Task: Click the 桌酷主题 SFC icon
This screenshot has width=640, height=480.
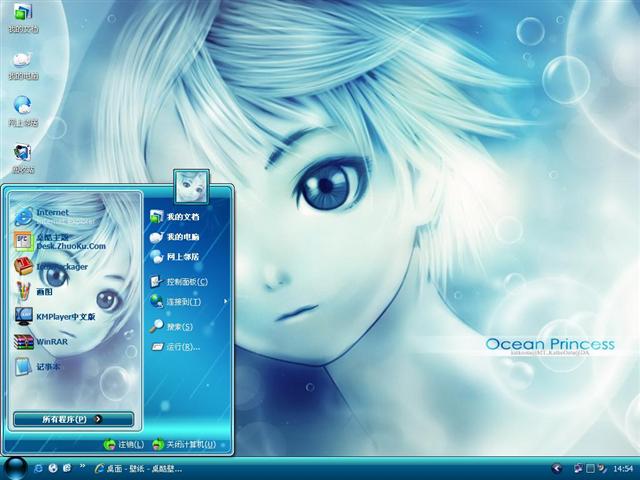Action: coord(23,241)
